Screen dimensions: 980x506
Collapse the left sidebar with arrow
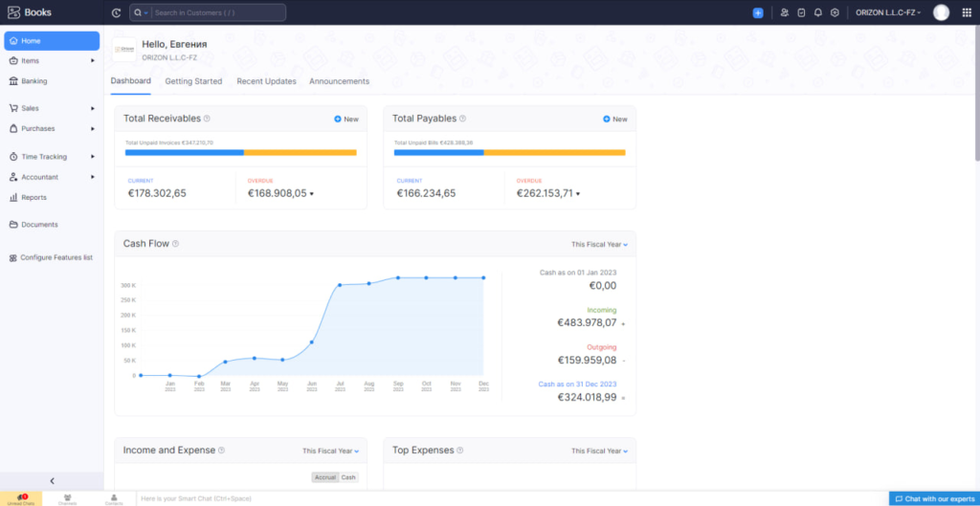coord(52,481)
